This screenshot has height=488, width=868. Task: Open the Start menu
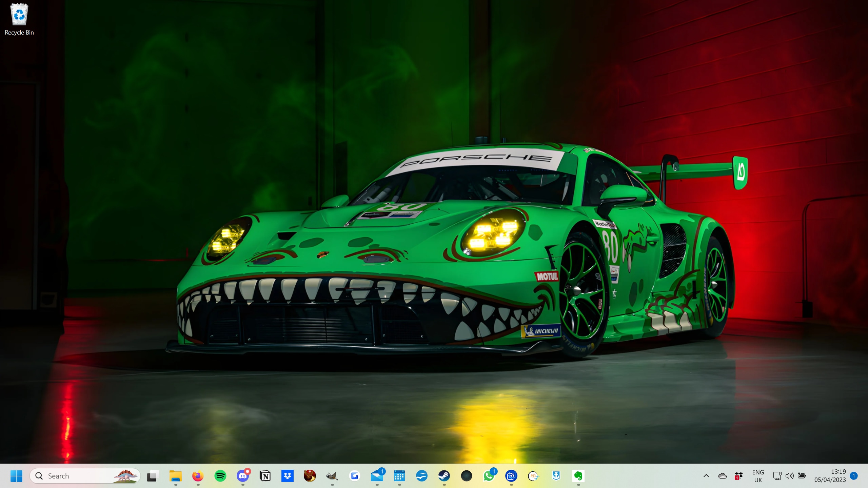coord(17,476)
